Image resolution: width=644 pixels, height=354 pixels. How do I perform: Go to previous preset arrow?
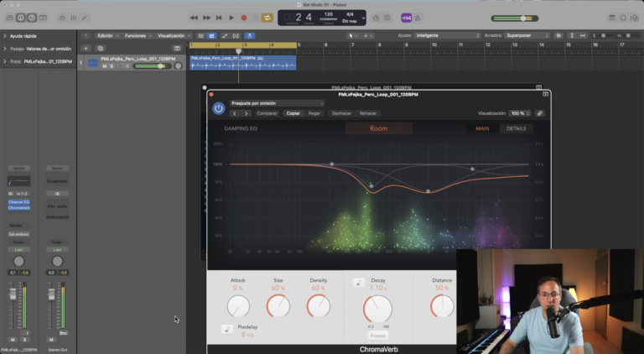(x=235, y=113)
